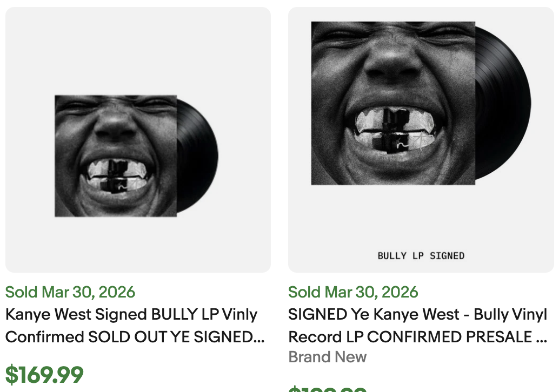Viewport: 559px width, 392px height.
Task: Click the 'BULLY LP SIGNED' caption in the image
Action: tap(421, 256)
